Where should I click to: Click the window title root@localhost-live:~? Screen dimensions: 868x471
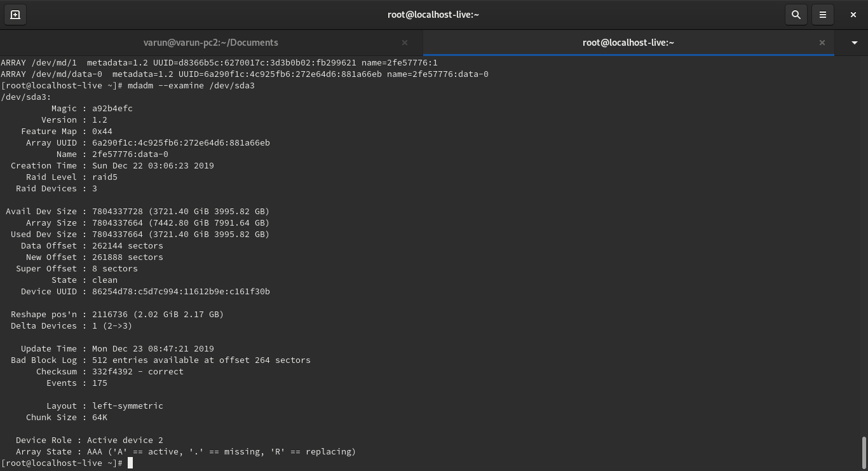click(x=433, y=15)
